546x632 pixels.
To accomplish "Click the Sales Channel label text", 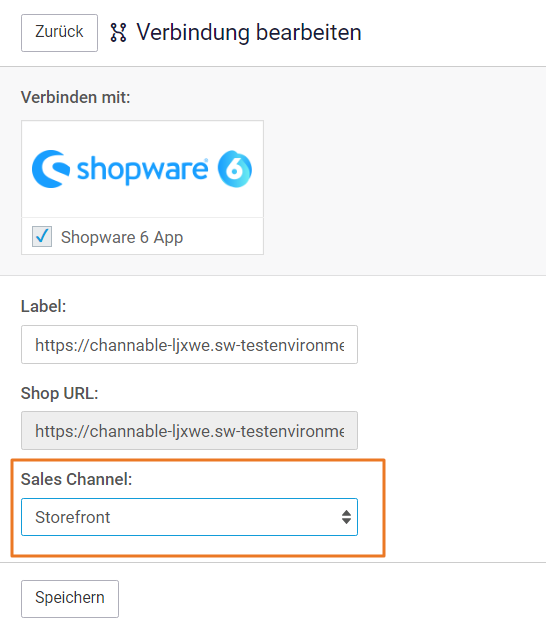I will point(77,479).
